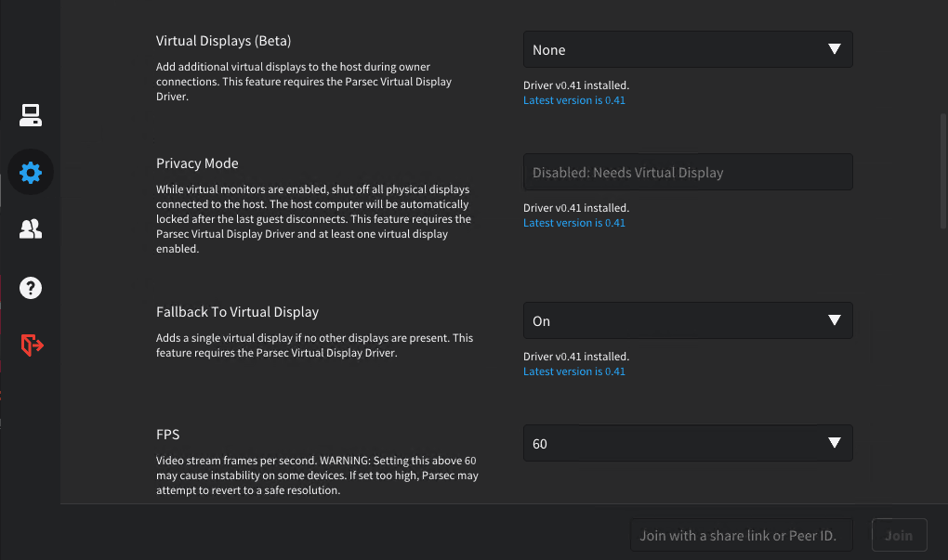The height and width of the screenshot is (560, 948).
Task: Click the disabled Privacy Mode field
Action: point(687,173)
